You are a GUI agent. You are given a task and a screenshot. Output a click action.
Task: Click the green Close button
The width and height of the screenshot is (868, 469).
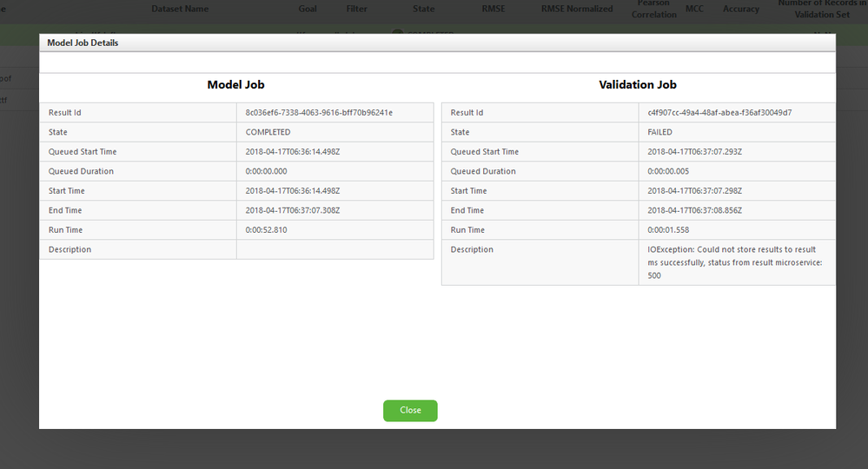pyautogui.click(x=410, y=411)
